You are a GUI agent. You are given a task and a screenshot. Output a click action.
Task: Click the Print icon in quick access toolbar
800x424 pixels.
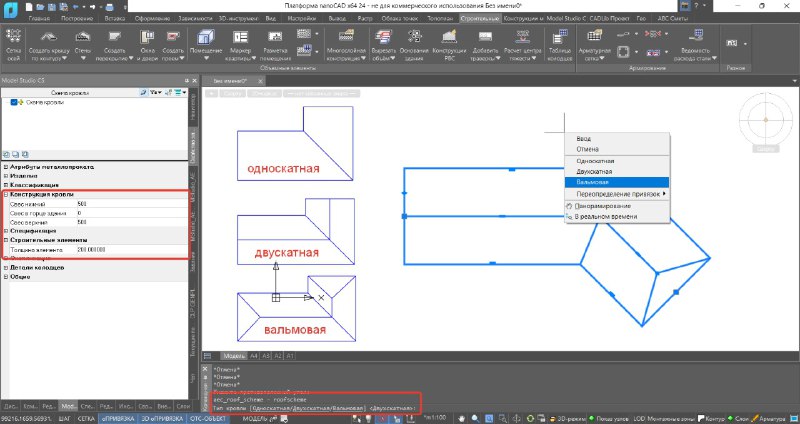pos(109,7)
